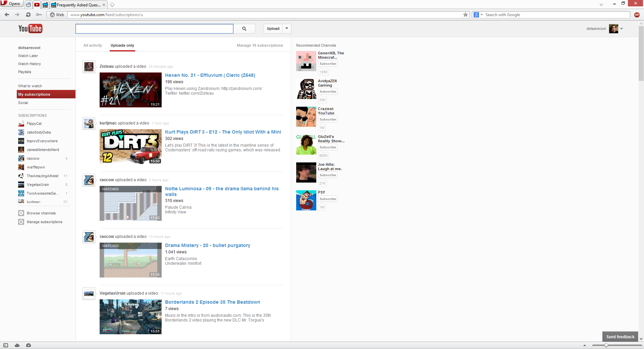Open TwoAwesomeGa... in the subscriptions list
The width and height of the screenshot is (644, 349).
click(x=43, y=193)
